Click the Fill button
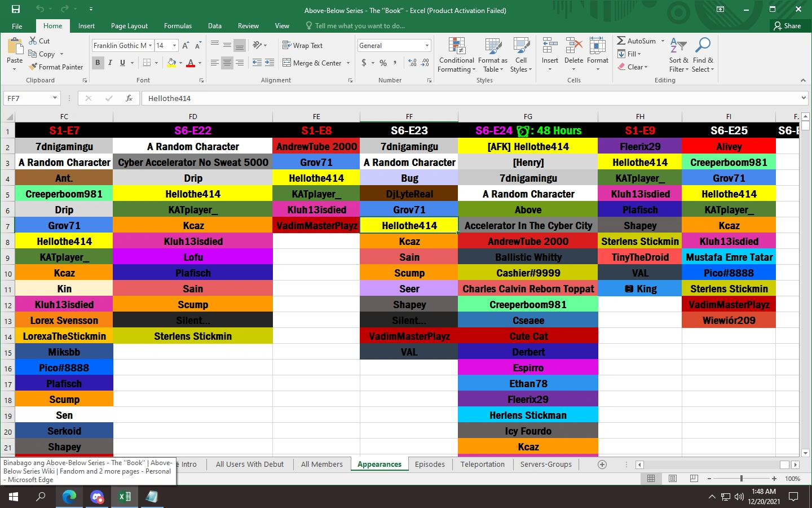 click(x=629, y=54)
